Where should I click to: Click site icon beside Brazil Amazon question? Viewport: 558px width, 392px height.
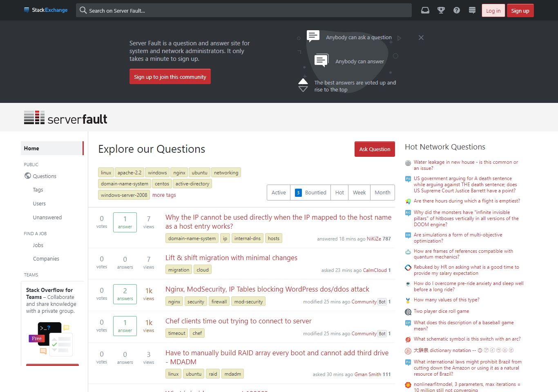[x=408, y=362]
